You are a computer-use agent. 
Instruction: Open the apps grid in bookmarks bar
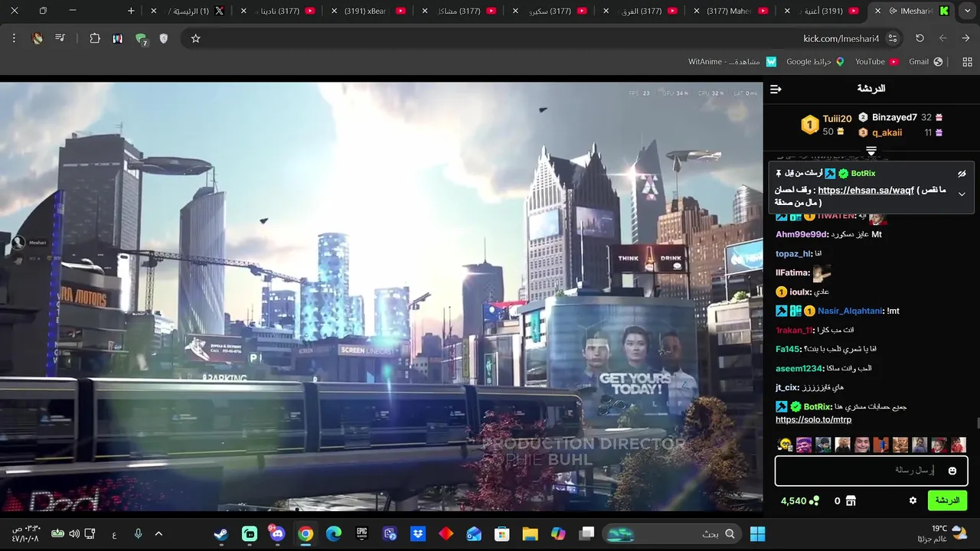coord(966,62)
